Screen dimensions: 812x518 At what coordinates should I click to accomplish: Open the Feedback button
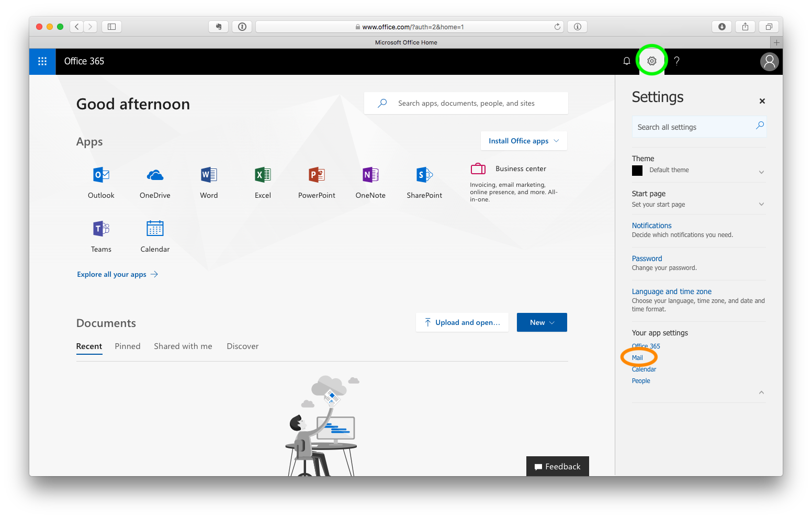click(557, 466)
